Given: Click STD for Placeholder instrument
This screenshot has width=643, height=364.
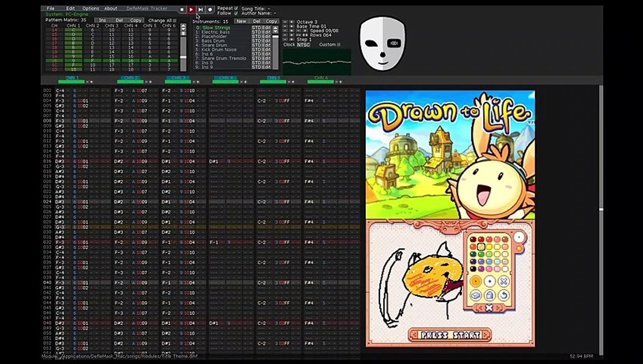Looking at the screenshot, I should click(x=256, y=36).
